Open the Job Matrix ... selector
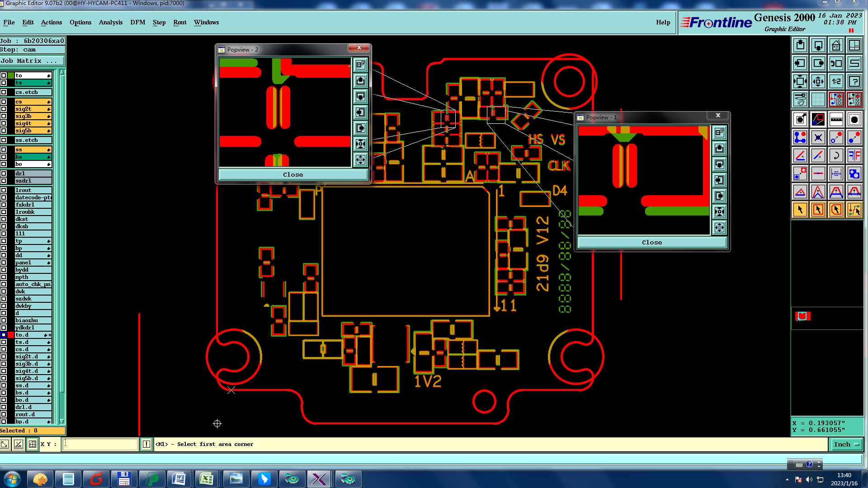The image size is (868, 488). [32, 61]
